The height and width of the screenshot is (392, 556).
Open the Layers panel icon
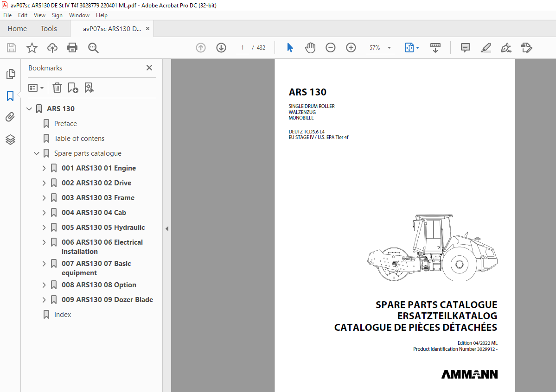(x=10, y=139)
